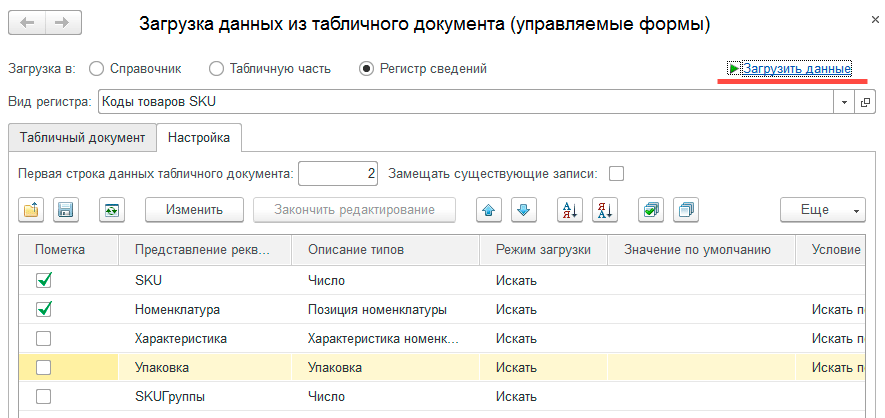The image size is (885, 418).
Task: Switch to the Табличный документ tab
Action: click(x=82, y=137)
